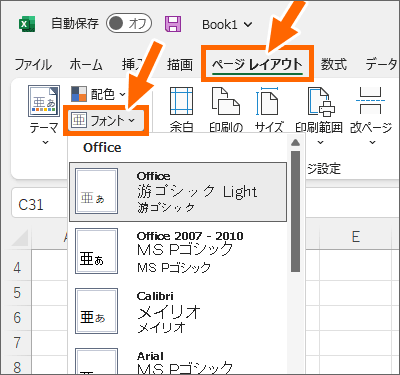Click the Office 2007 - 2010 font preview thumbnail
400x375 pixels.
[x=96, y=251]
